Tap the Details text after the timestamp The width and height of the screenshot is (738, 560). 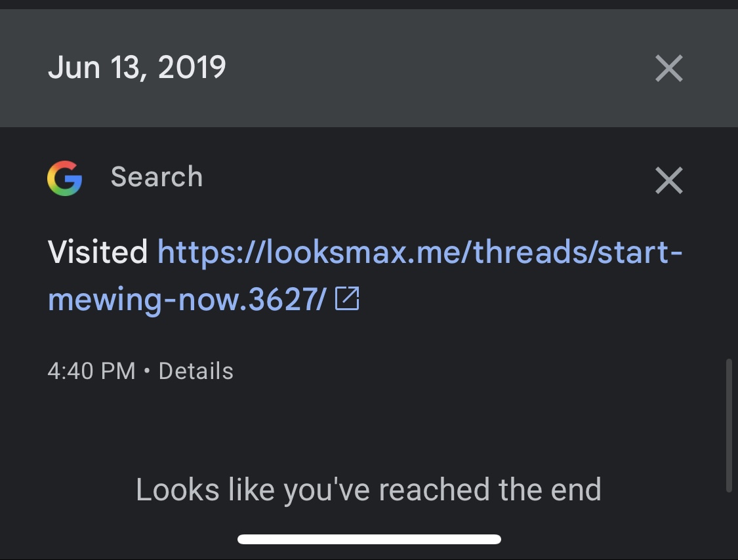pos(195,371)
